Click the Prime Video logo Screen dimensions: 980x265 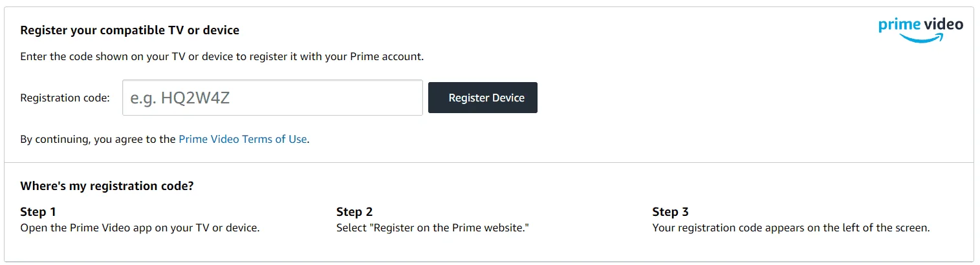920,30
